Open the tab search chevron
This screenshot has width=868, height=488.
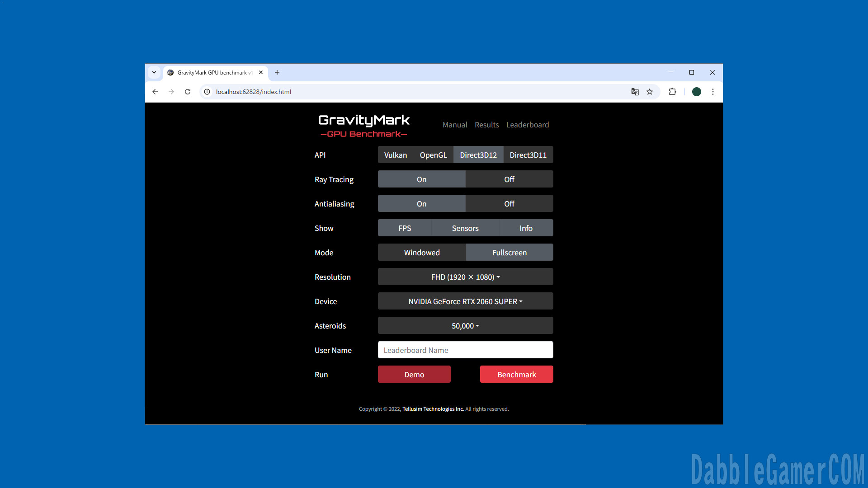[x=154, y=72]
